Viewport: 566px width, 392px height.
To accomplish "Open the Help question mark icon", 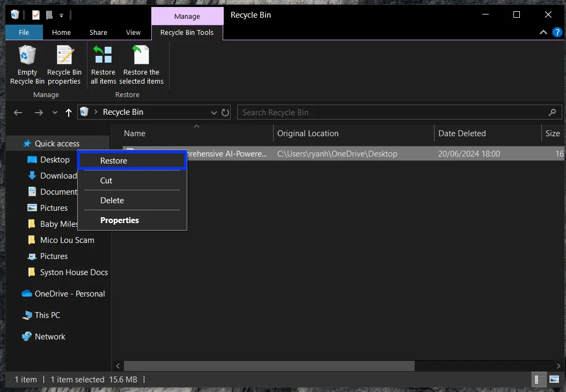I will (557, 33).
